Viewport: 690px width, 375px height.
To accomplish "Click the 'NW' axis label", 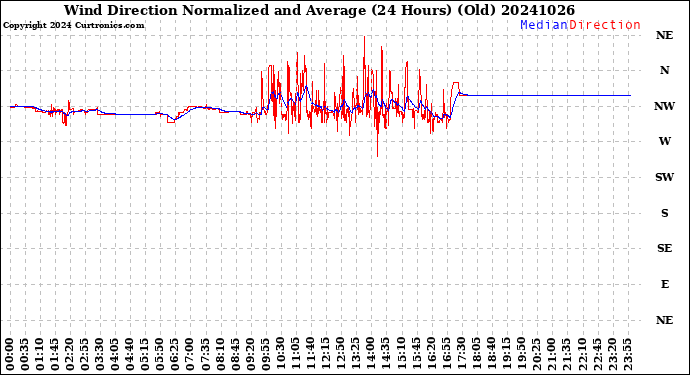I will pyautogui.click(x=664, y=106).
